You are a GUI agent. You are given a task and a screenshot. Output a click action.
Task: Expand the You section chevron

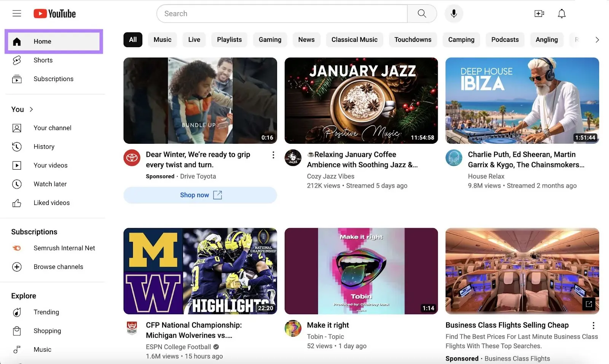pyautogui.click(x=31, y=110)
